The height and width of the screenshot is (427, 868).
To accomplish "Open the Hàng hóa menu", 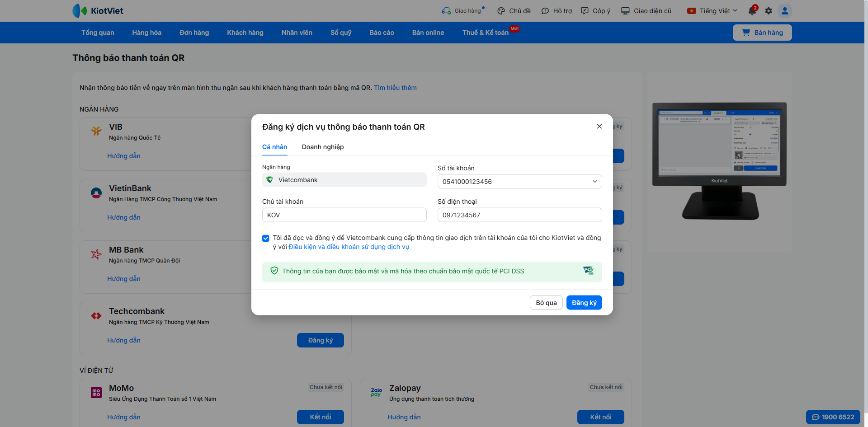I will 147,33.
